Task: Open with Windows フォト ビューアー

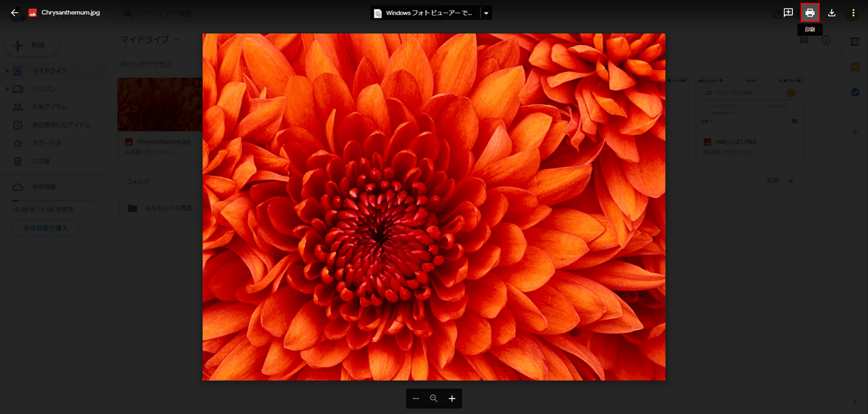Action: [426, 13]
